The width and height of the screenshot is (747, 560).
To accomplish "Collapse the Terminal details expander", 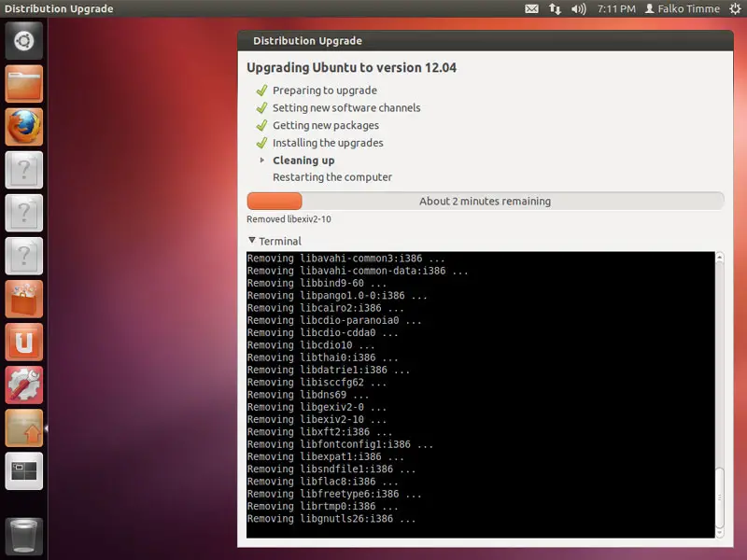I will pyautogui.click(x=252, y=241).
